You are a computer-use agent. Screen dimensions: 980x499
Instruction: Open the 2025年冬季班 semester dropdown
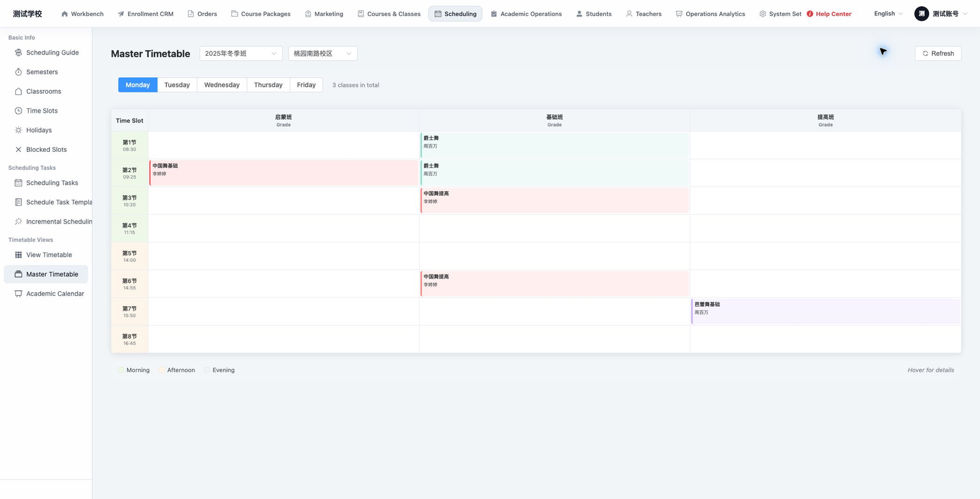coord(241,53)
